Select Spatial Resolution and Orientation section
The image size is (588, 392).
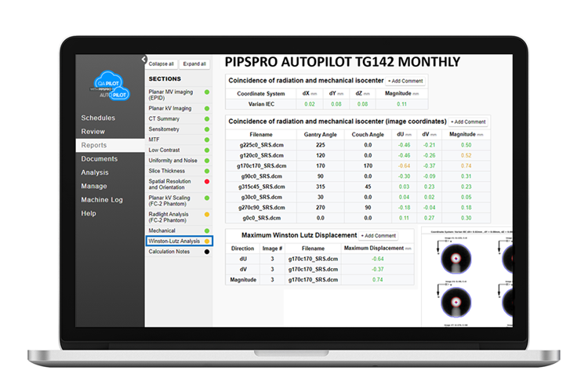179,184
